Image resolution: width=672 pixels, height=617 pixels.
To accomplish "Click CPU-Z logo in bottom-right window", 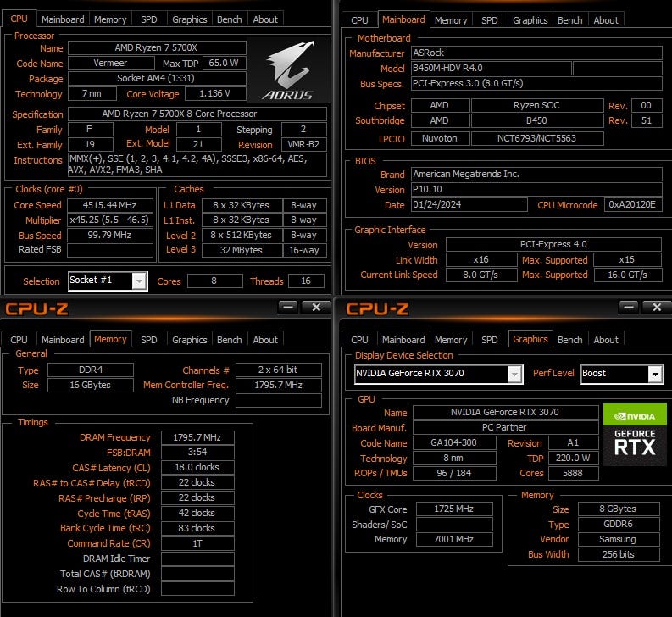I will (x=377, y=308).
